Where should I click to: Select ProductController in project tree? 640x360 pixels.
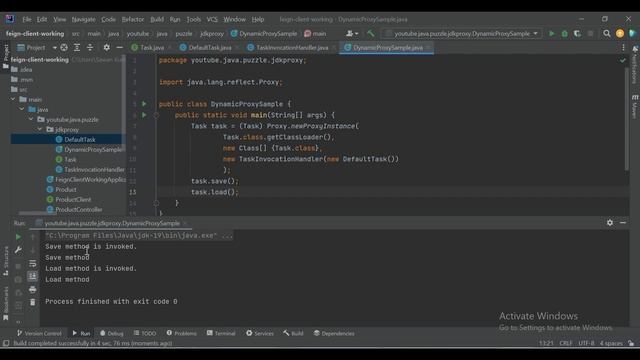pyautogui.click(x=78, y=209)
